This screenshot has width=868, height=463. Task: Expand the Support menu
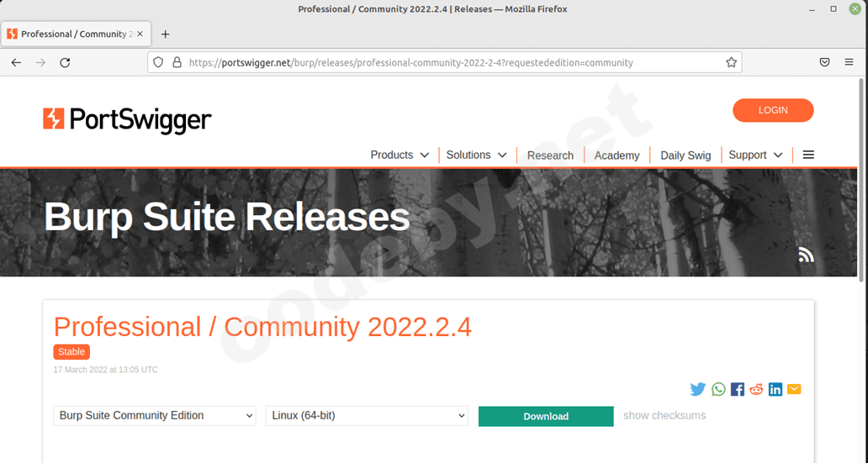click(x=755, y=155)
